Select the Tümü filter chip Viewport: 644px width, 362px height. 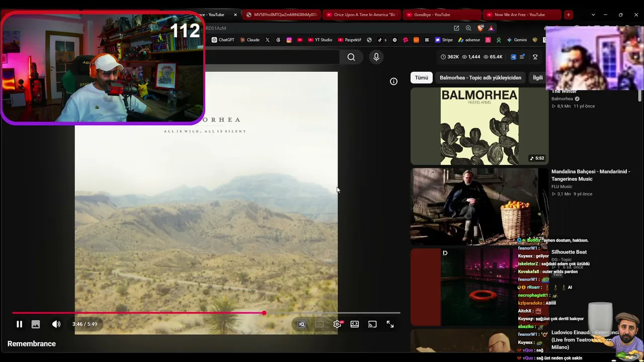[422, 77]
